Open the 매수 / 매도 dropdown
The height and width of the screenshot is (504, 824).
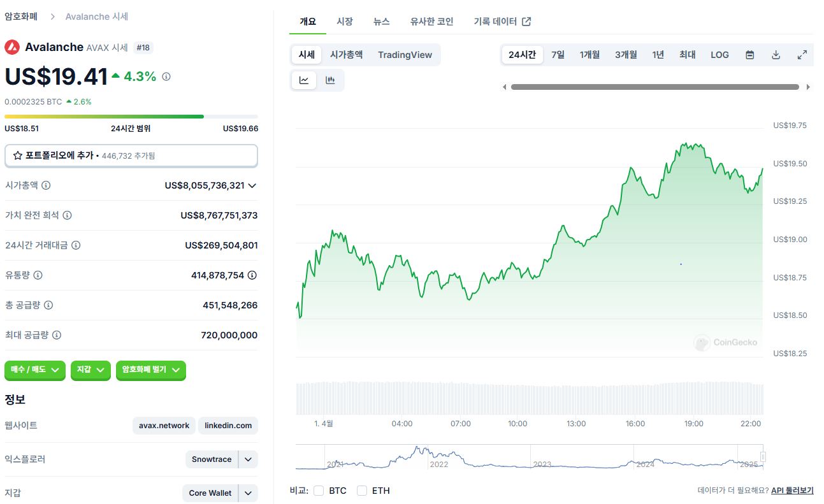coord(35,370)
